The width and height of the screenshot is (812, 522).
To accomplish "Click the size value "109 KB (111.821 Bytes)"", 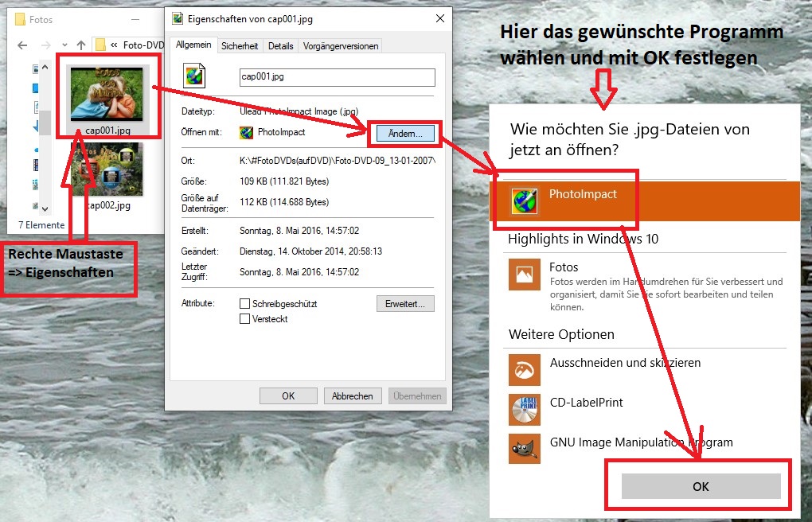I will tap(284, 181).
